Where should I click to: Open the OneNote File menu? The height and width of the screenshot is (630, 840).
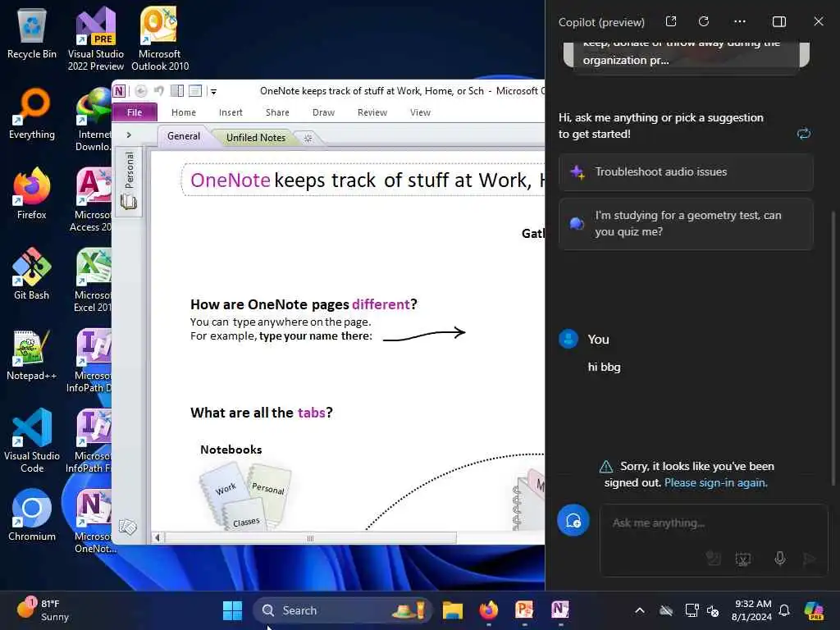coord(135,112)
